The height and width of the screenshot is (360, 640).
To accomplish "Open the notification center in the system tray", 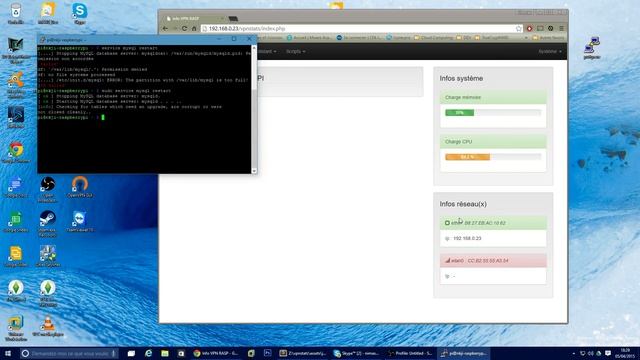I will (x=608, y=353).
